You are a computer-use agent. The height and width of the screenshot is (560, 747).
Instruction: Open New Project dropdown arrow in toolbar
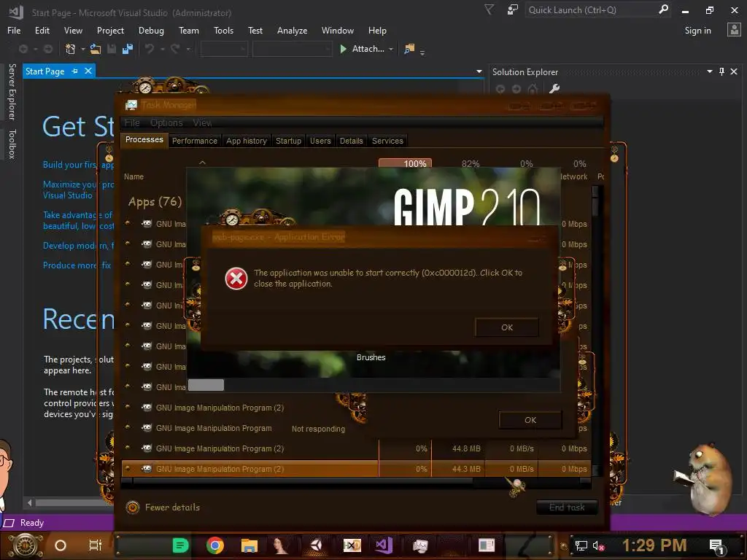coord(83,49)
